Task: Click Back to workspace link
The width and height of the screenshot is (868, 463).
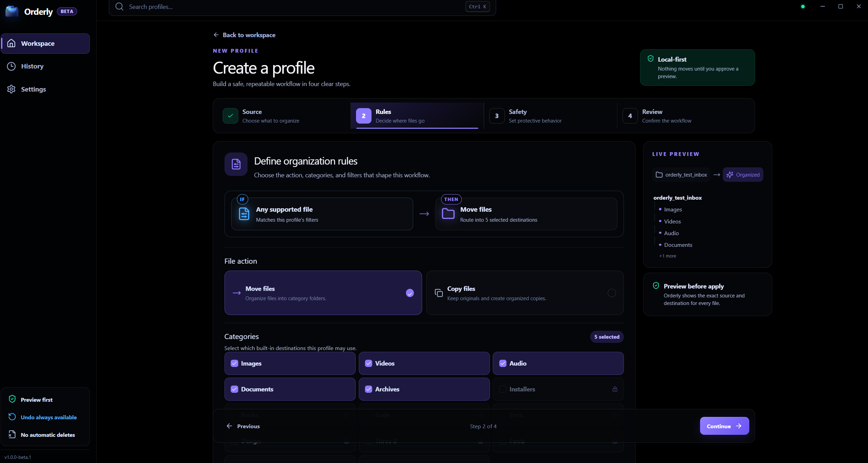Action: [244, 35]
